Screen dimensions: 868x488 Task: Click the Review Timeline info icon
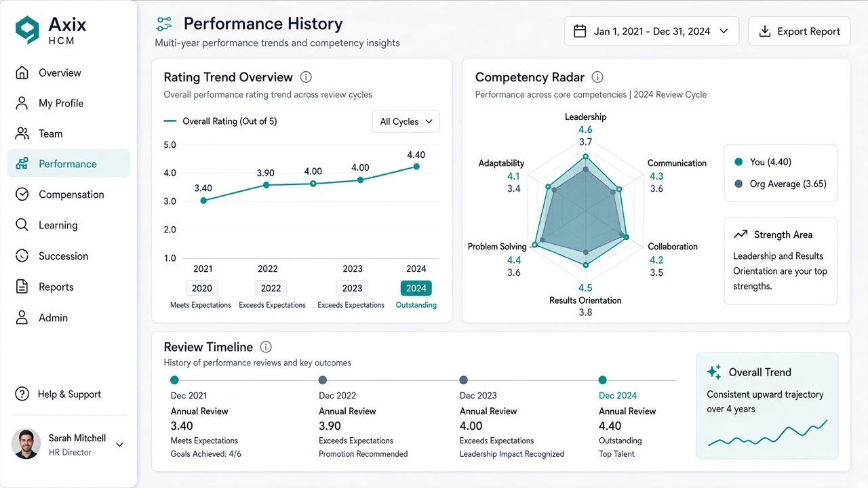click(x=266, y=347)
